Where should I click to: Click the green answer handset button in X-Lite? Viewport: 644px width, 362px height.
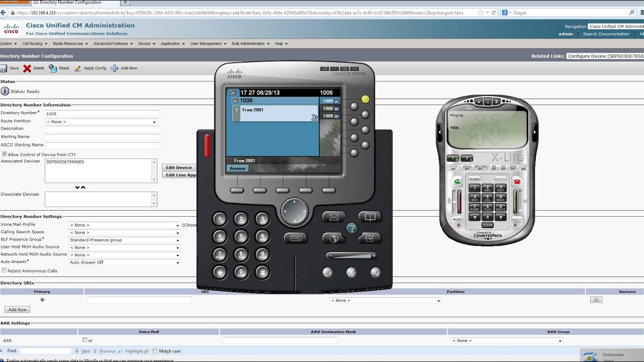pyautogui.click(x=457, y=182)
